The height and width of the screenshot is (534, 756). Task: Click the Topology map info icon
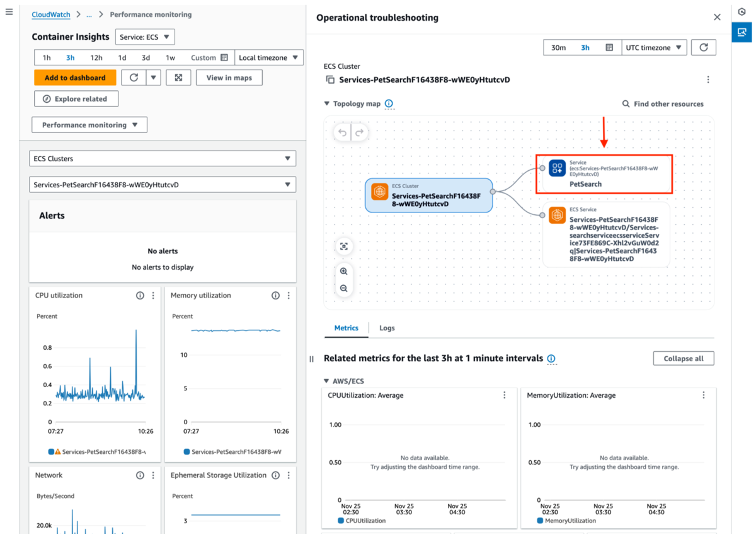(x=389, y=103)
